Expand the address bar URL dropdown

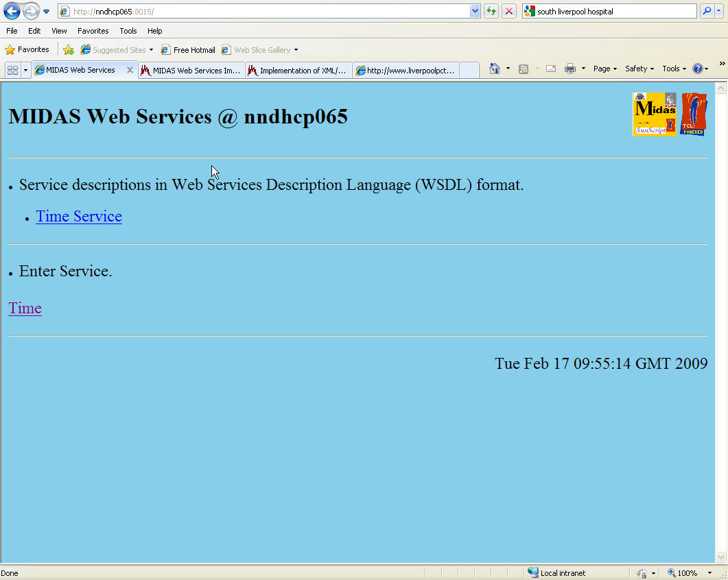click(x=475, y=11)
